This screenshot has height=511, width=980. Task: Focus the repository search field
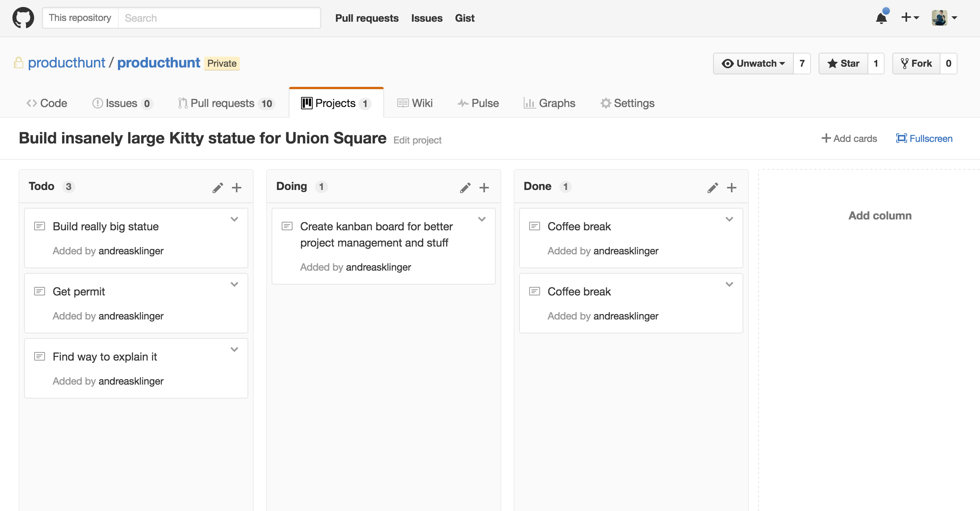[219, 18]
